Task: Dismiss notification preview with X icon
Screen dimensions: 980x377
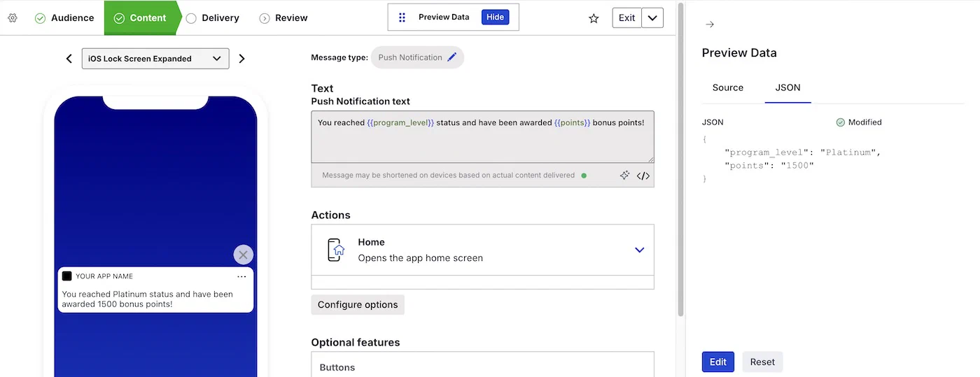Action: click(x=243, y=255)
